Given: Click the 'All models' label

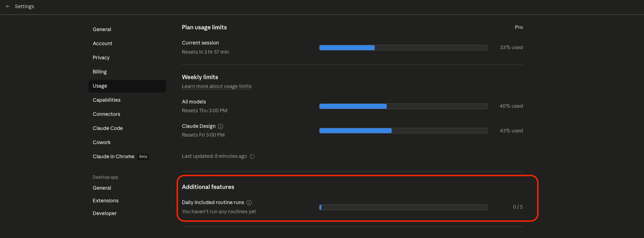Looking at the screenshot, I should coord(194,102).
